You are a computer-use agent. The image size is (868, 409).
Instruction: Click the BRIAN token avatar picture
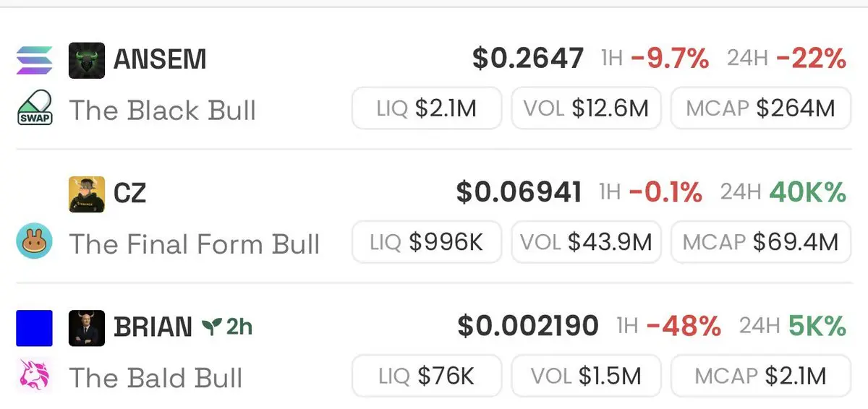(87, 328)
